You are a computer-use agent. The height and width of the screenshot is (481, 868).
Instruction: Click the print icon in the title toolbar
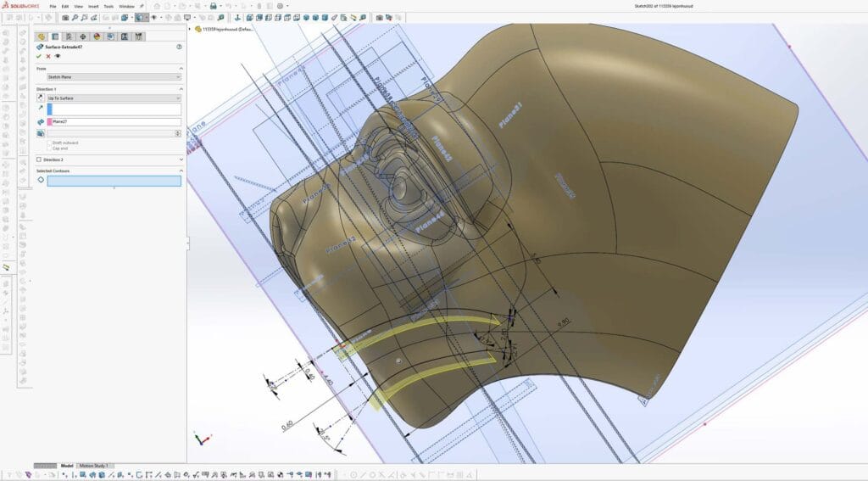[213, 6]
